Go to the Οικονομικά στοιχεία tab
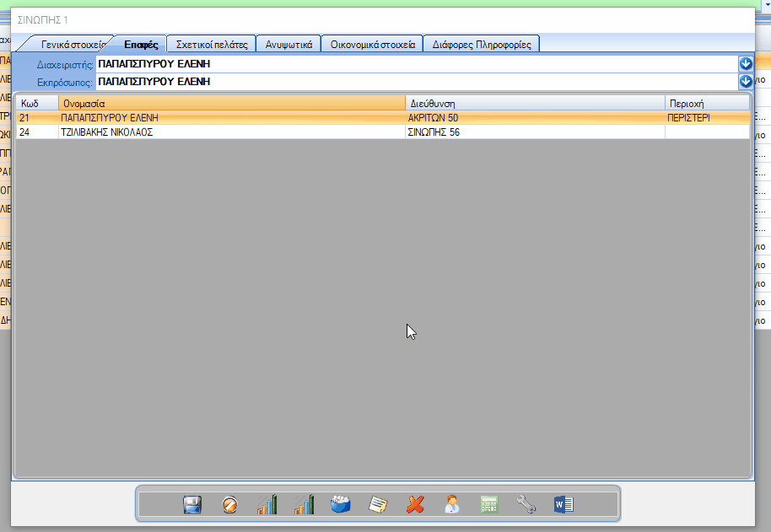771x532 pixels. pos(373,44)
